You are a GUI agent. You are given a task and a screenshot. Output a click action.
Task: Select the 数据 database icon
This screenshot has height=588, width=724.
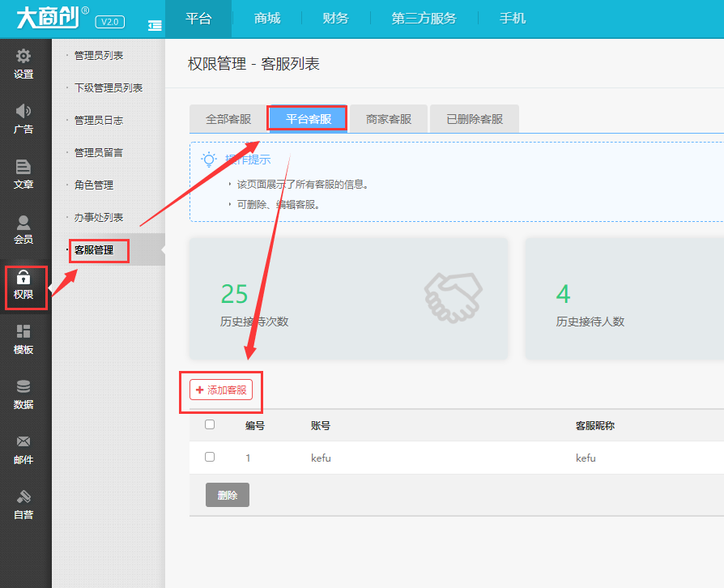tap(23, 387)
